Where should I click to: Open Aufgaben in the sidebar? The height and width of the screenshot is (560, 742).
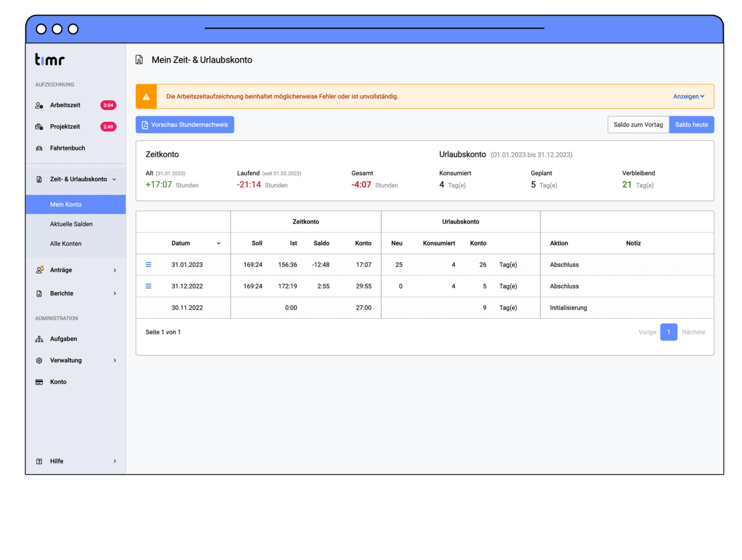point(64,339)
